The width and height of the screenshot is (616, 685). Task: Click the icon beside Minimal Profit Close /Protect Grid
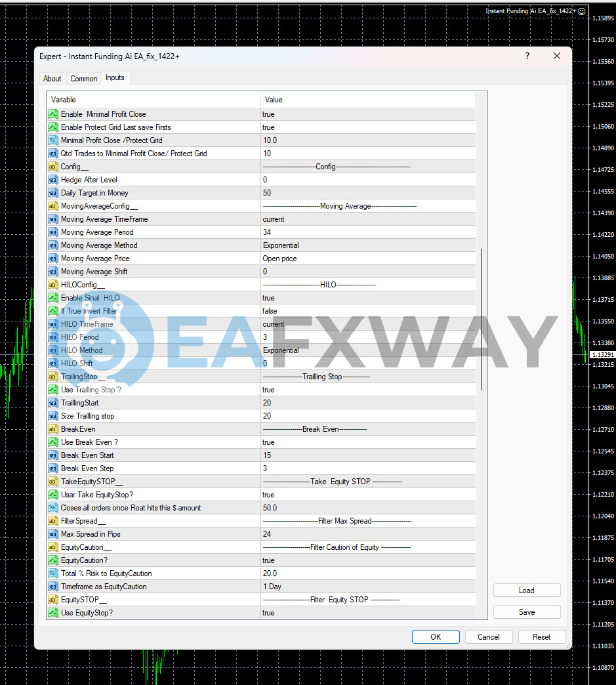tap(53, 140)
